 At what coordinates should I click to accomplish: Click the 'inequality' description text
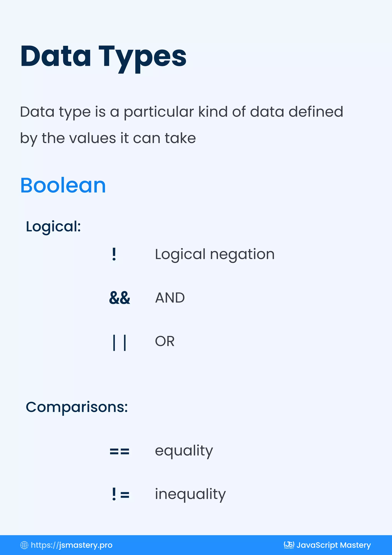(x=190, y=494)
